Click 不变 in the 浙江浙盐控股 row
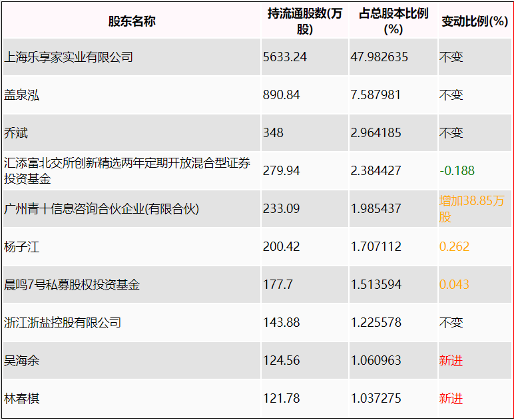This screenshot has width=516, height=420. click(x=451, y=323)
